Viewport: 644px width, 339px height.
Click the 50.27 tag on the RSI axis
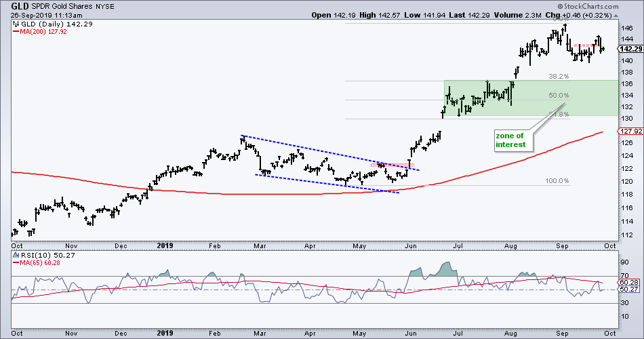(629, 290)
